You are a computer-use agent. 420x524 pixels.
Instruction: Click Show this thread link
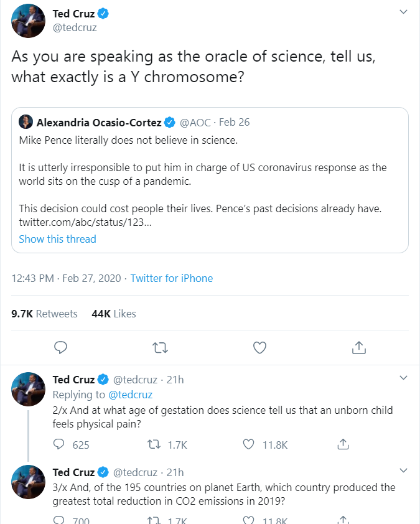[x=57, y=239]
